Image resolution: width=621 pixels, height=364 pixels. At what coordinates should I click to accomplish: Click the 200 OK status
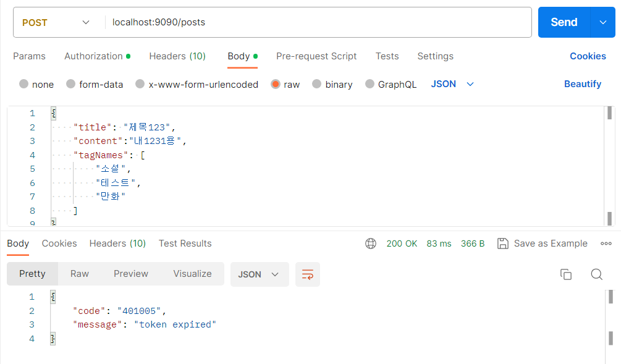point(402,243)
